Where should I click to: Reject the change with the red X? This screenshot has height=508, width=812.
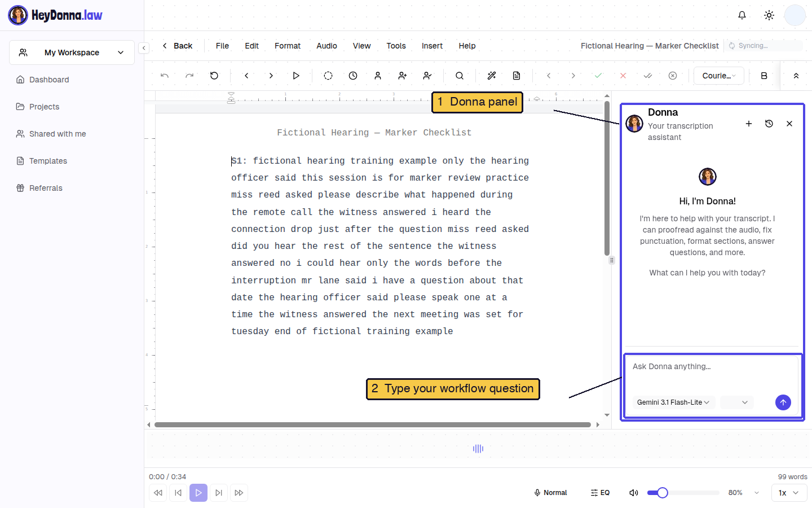[623, 76]
